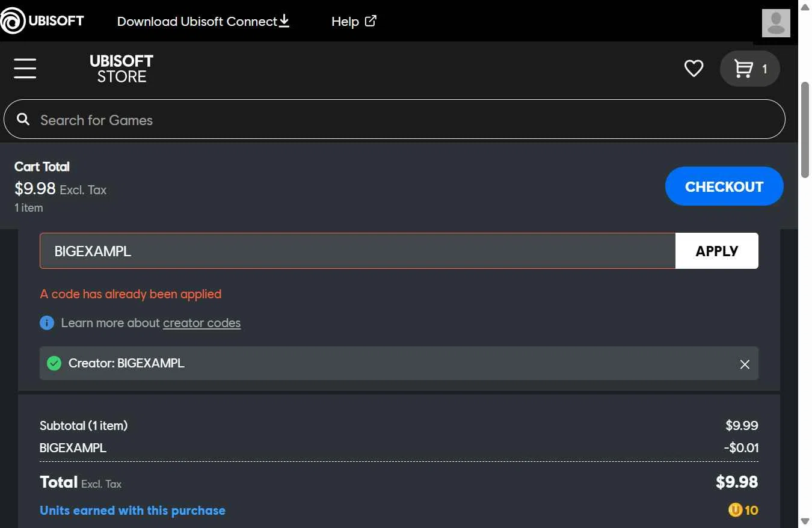Click the $9.99 subtotal value
The image size is (812, 528).
742,426
